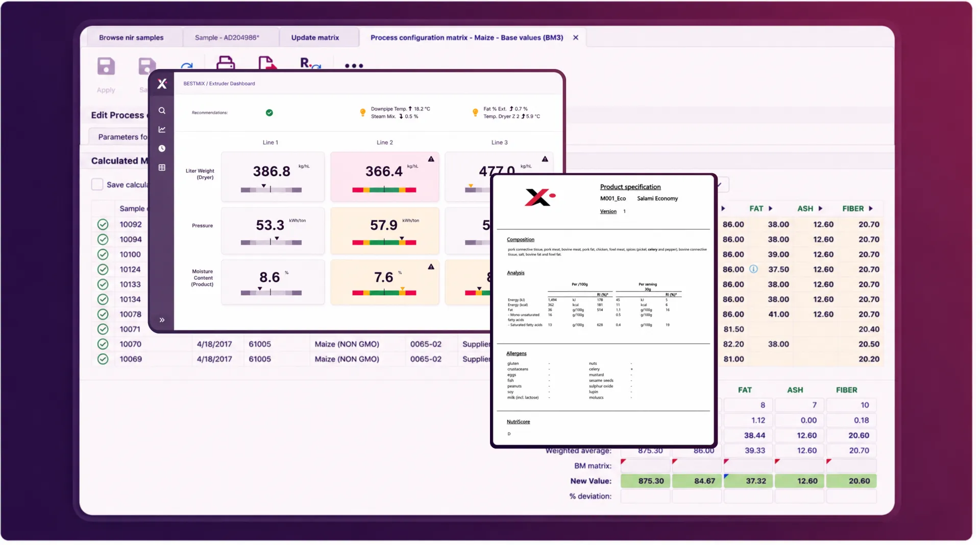Click the Line 2 Pressure colored gauge bar

[x=384, y=242]
